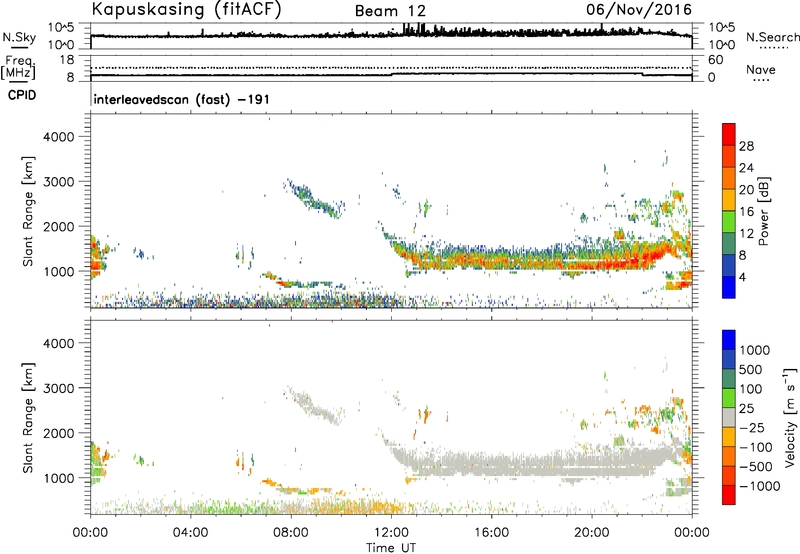This screenshot has width=800, height=554.
Task: Click the 16:00 time tick label
Action: tap(491, 533)
